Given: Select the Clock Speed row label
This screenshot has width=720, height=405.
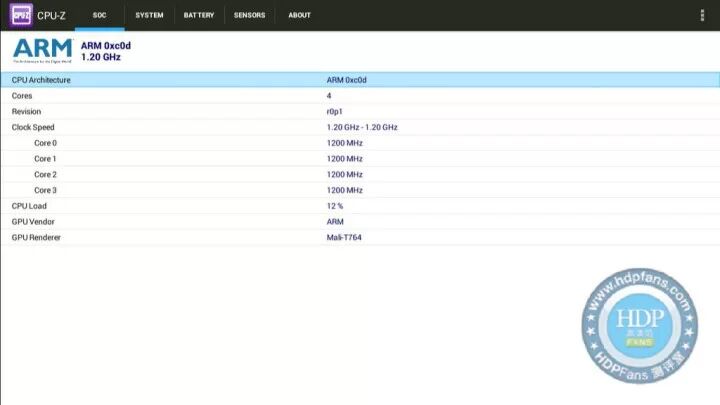Looking at the screenshot, I should pos(33,127).
